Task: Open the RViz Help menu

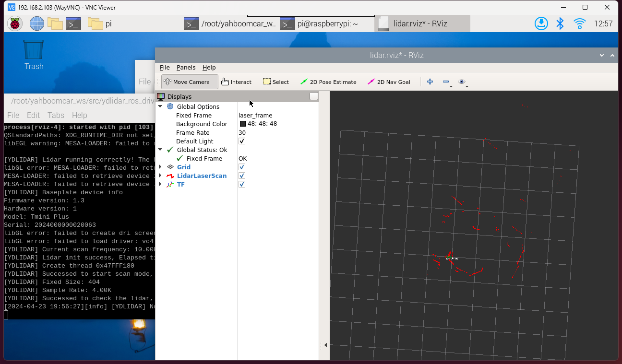Action: pyautogui.click(x=209, y=68)
